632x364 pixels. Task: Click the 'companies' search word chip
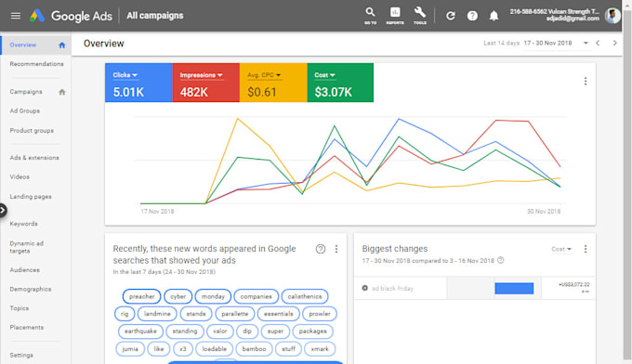(256, 296)
